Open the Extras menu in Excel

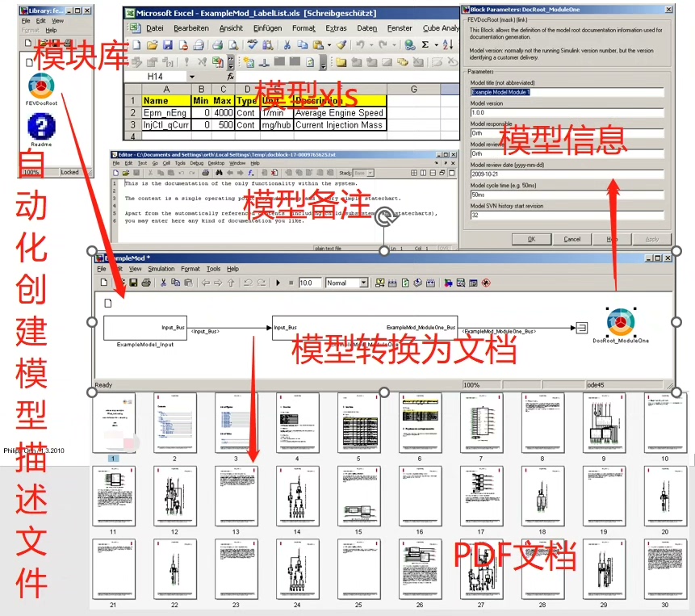(336, 28)
